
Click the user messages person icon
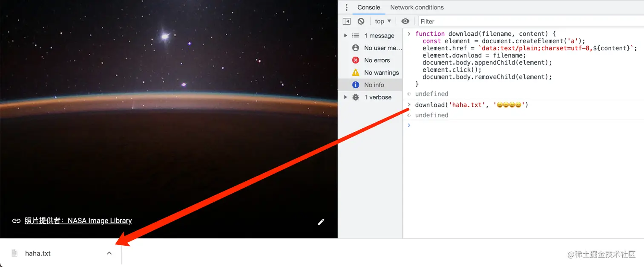(356, 48)
